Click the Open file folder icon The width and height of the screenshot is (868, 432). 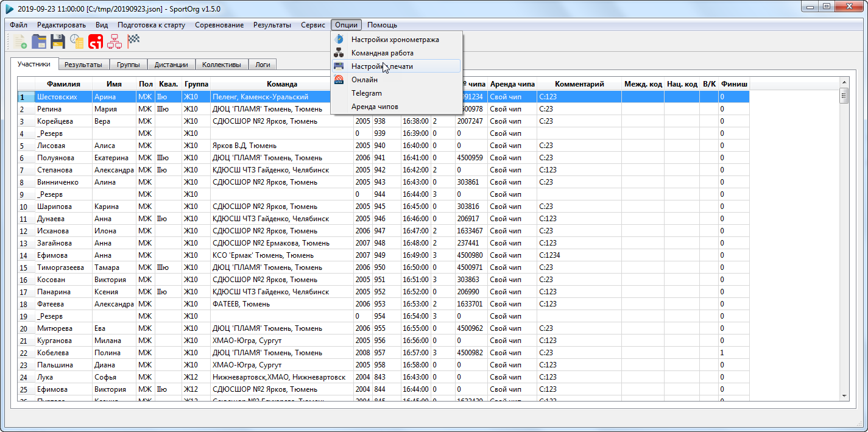(x=39, y=41)
